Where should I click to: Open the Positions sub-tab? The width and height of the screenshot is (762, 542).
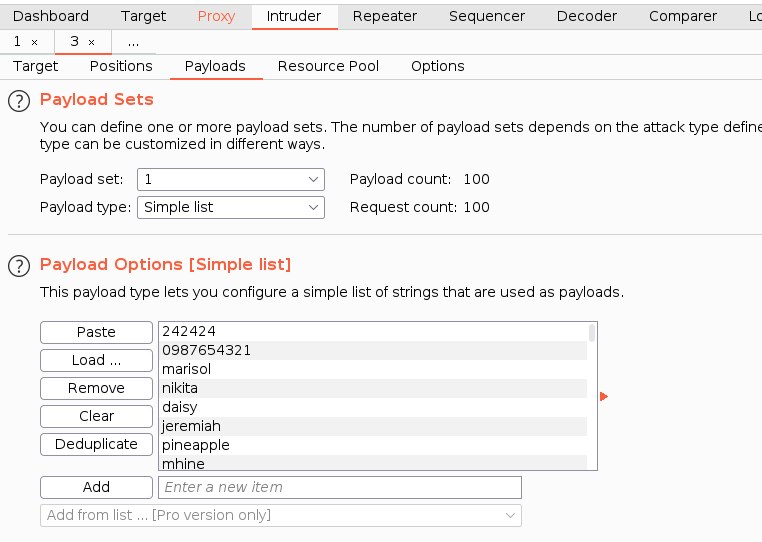(121, 66)
